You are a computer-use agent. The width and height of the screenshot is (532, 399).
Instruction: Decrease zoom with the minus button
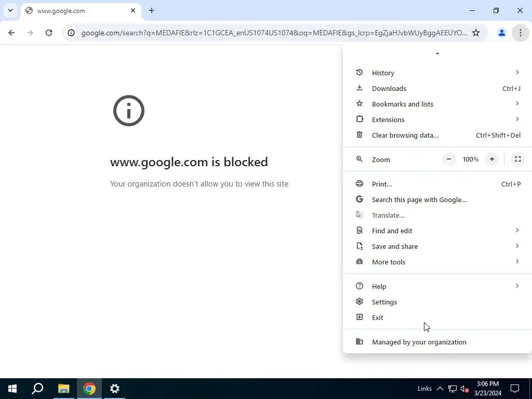[448, 159]
